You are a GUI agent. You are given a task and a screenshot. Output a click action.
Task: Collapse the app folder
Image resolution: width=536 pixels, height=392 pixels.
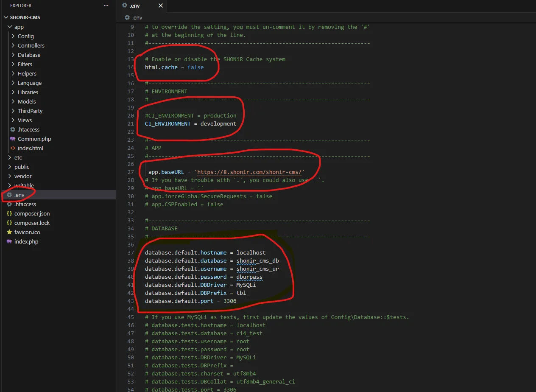tap(10, 27)
